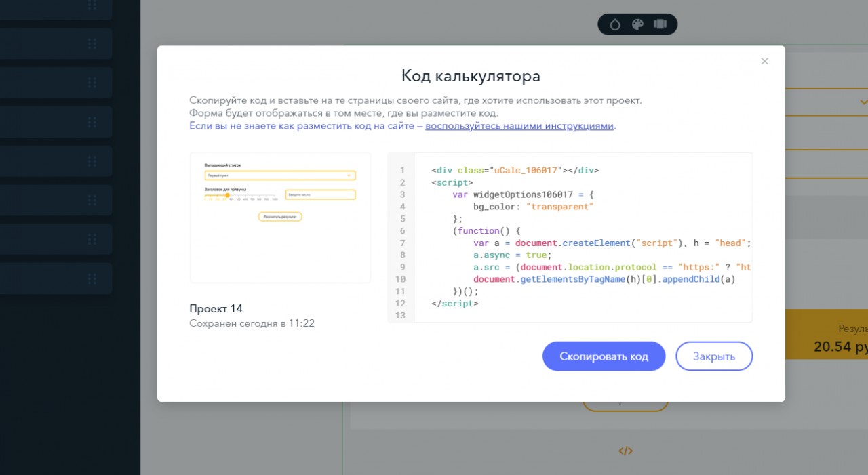Screen dimensions: 868x475
Task: Click the closing </script> tag line
Action: coord(454,304)
